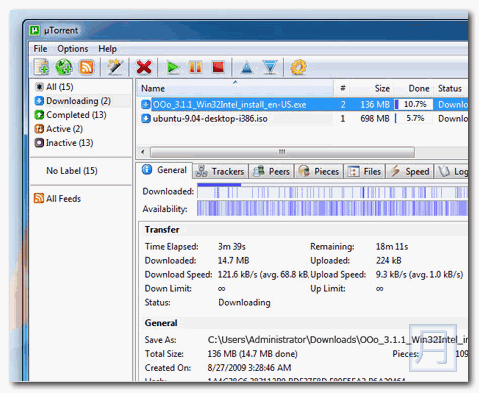The width and height of the screenshot is (479, 393).
Task: Click the 136 MB size cell
Action: 375,104
